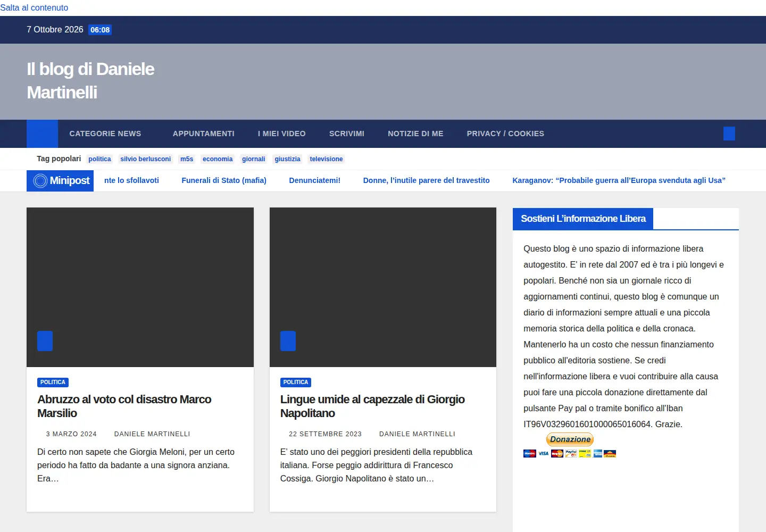The image size is (766, 532).
Task: Open the blog title 'Il blog di Daniele Martinelli'
Action: tap(90, 81)
